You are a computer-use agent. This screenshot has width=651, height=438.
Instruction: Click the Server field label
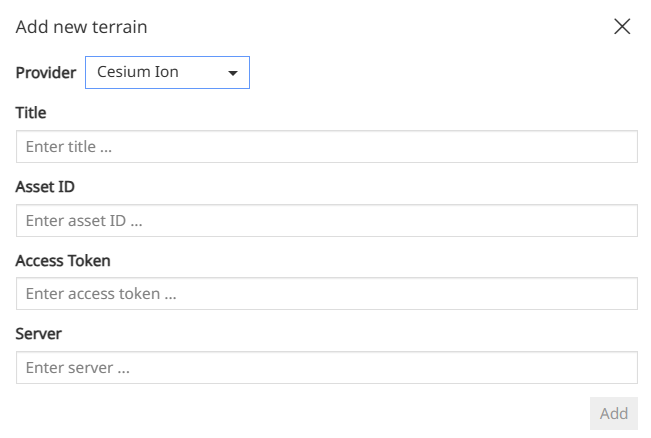click(39, 334)
